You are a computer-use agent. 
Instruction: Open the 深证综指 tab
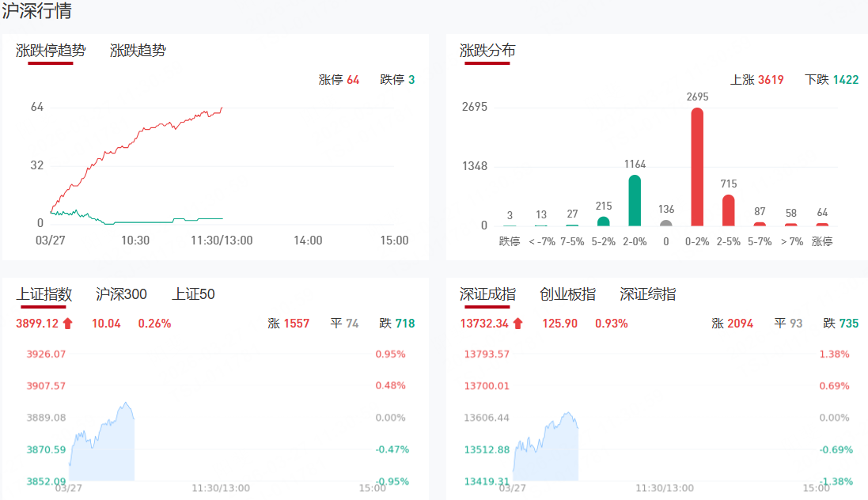pyautogui.click(x=647, y=294)
